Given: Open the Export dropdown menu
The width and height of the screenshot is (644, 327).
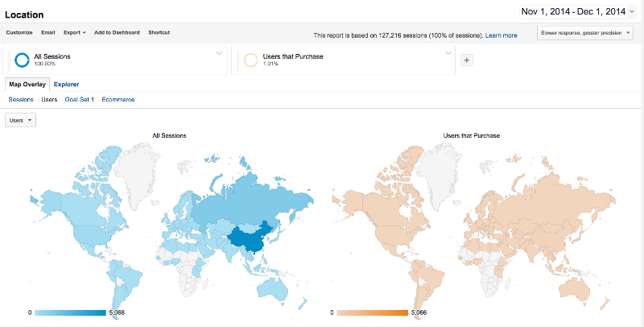Looking at the screenshot, I should (75, 32).
